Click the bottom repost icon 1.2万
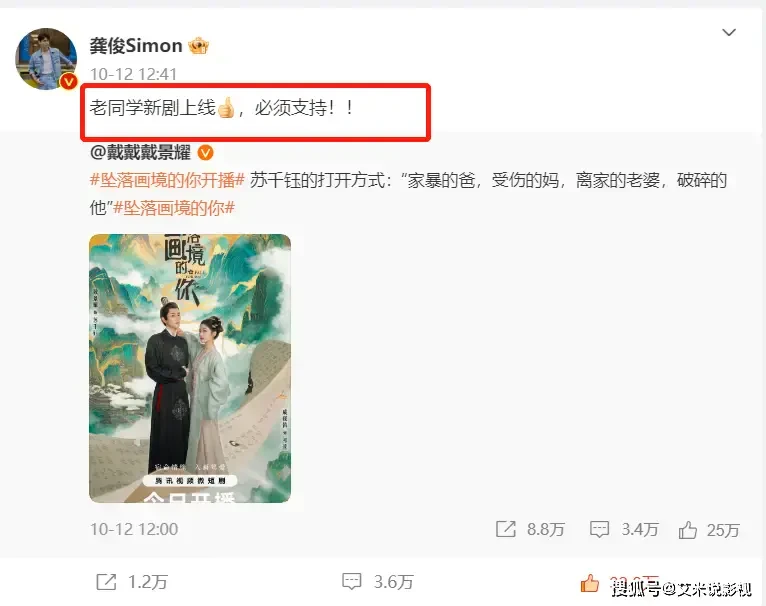The width and height of the screenshot is (766, 606). click(106, 582)
